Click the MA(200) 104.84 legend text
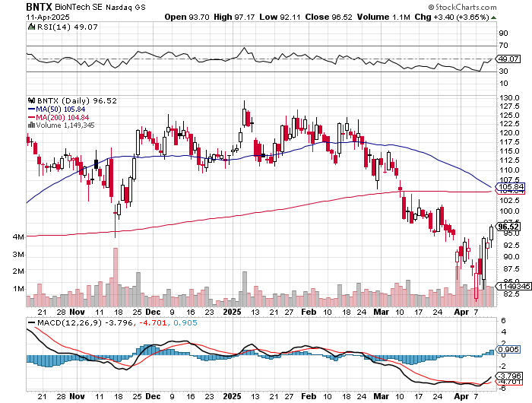This screenshot has width=532, height=403. pos(62,117)
